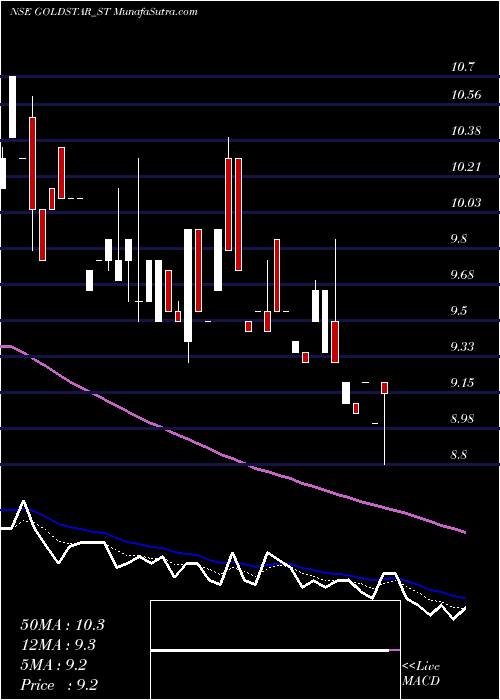Click the NSE GOLDSTAR_ST MunafaSutra.com title text
Image resolution: width=500 pixels, height=700 pixels.
pos(103,11)
